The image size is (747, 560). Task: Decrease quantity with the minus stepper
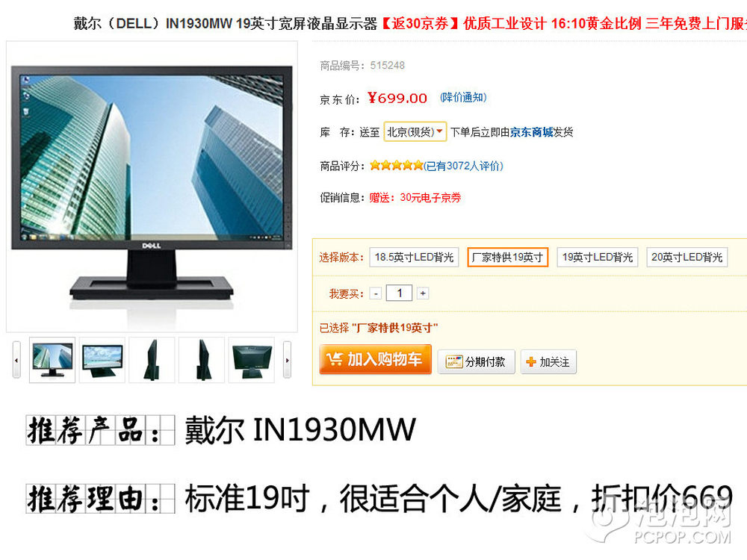point(376,293)
